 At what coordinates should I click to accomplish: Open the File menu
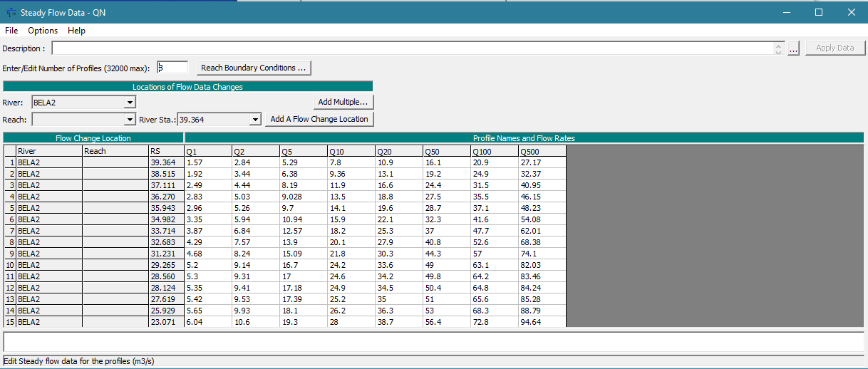tap(11, 31)
